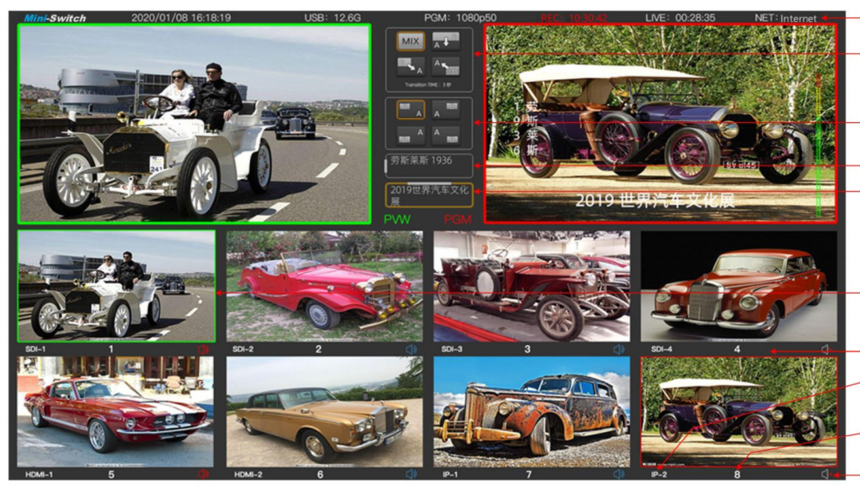Click the REC: 10:30:42 recording timer
Image resolution: width=860 pixels, height=491 pixels.
pos(574,18)
